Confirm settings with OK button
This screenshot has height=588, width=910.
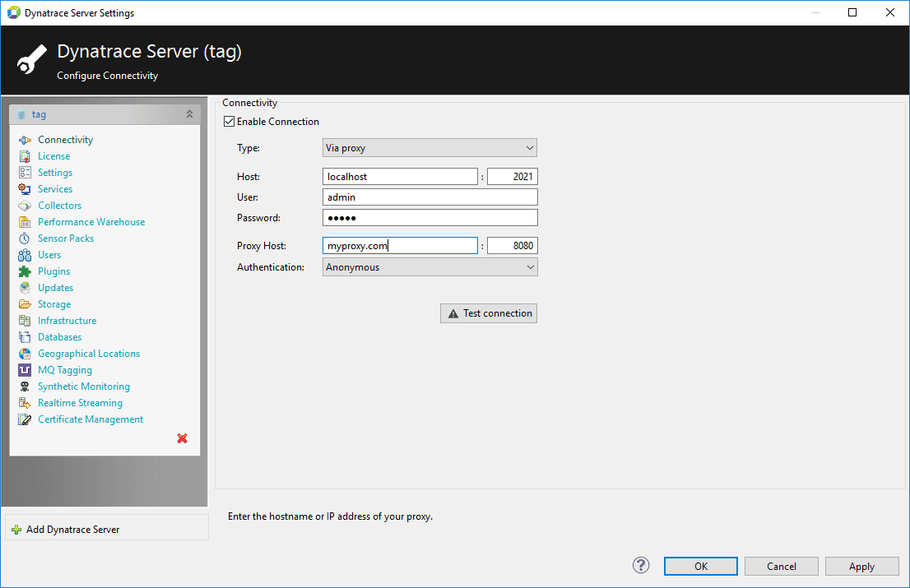point(700,566)
